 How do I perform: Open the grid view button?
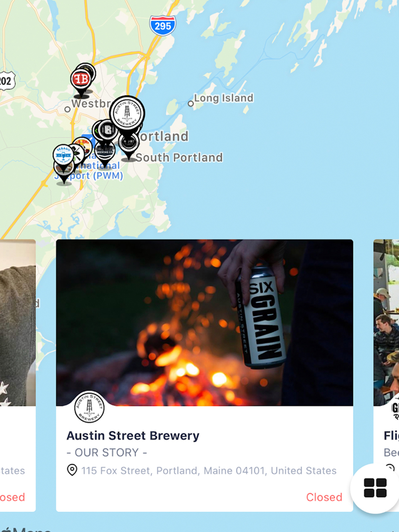click(x=375, y=487)
